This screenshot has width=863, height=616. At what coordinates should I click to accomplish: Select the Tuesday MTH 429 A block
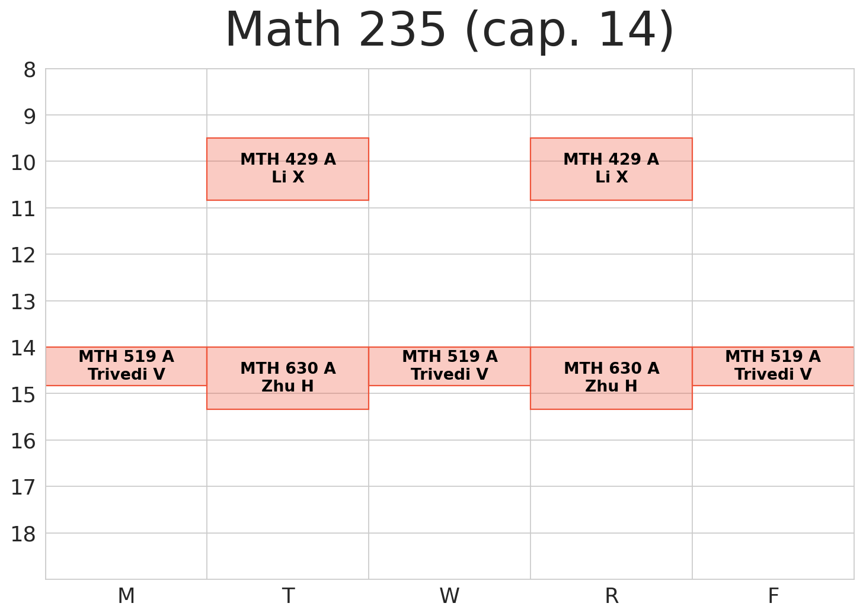[287, 169]
